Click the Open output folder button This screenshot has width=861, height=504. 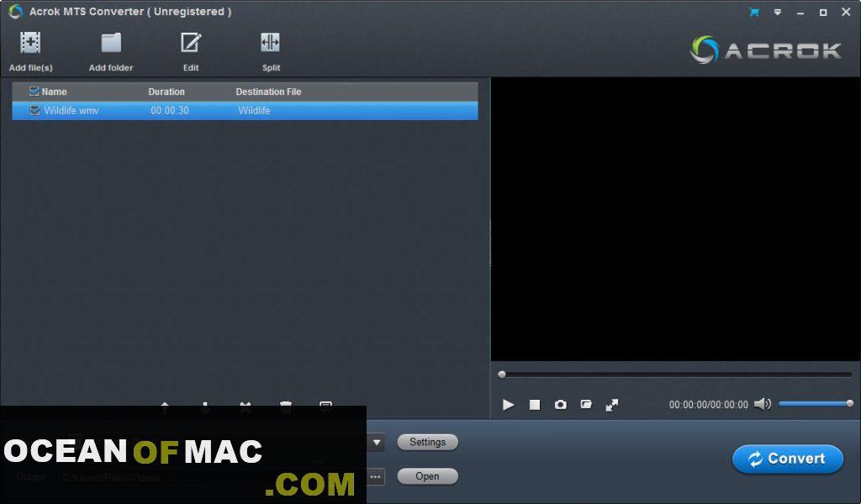pos(427,476)
